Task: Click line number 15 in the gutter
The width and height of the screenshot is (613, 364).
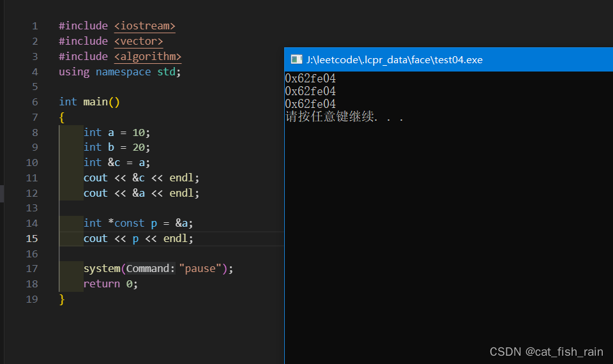Action: [32, 238]
